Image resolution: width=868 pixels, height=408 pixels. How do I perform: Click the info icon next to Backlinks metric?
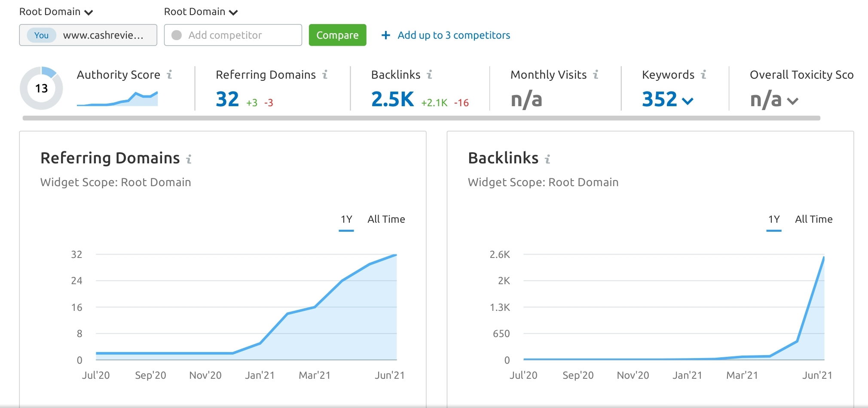coord(429,75)
